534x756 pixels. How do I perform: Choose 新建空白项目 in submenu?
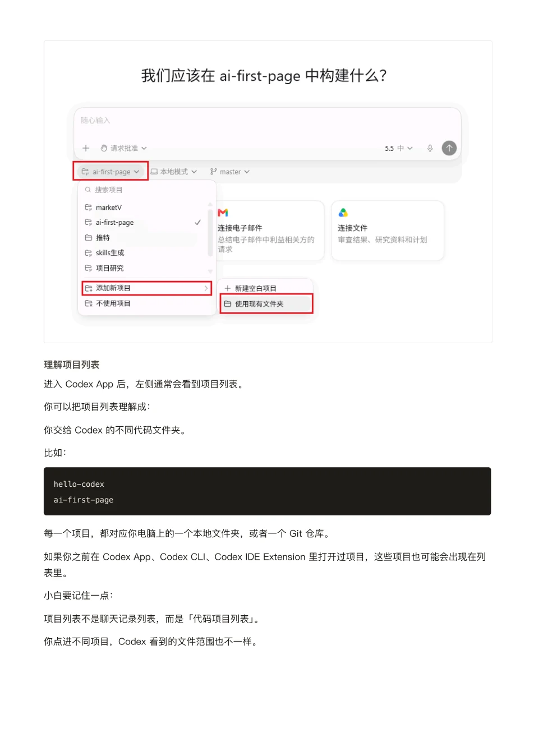coord(266,288)
